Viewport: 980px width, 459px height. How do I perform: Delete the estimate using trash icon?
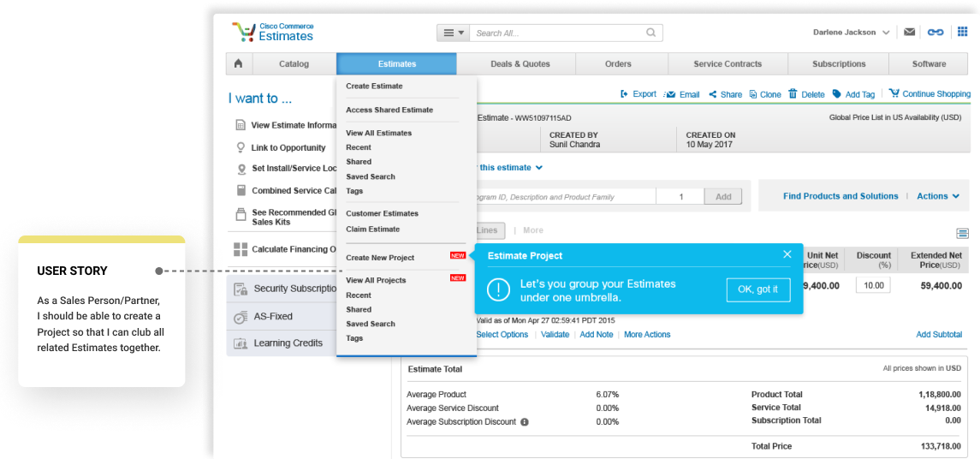coord(793,94)
